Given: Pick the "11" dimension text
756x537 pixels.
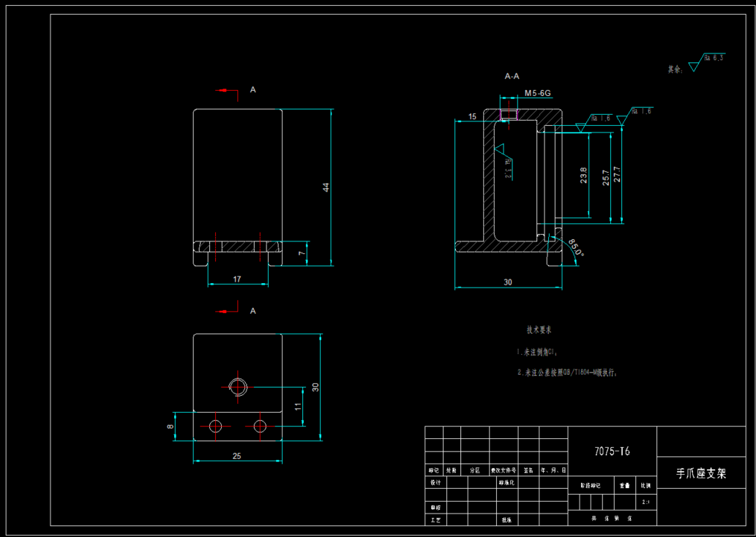Looking at the screenshot, I should tap(299, 406).
